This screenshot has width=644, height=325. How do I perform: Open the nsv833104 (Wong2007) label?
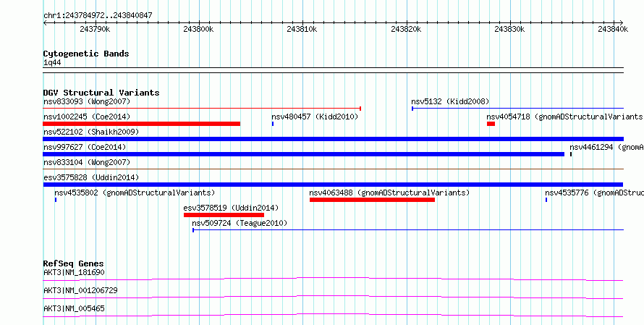coord(87,162)
